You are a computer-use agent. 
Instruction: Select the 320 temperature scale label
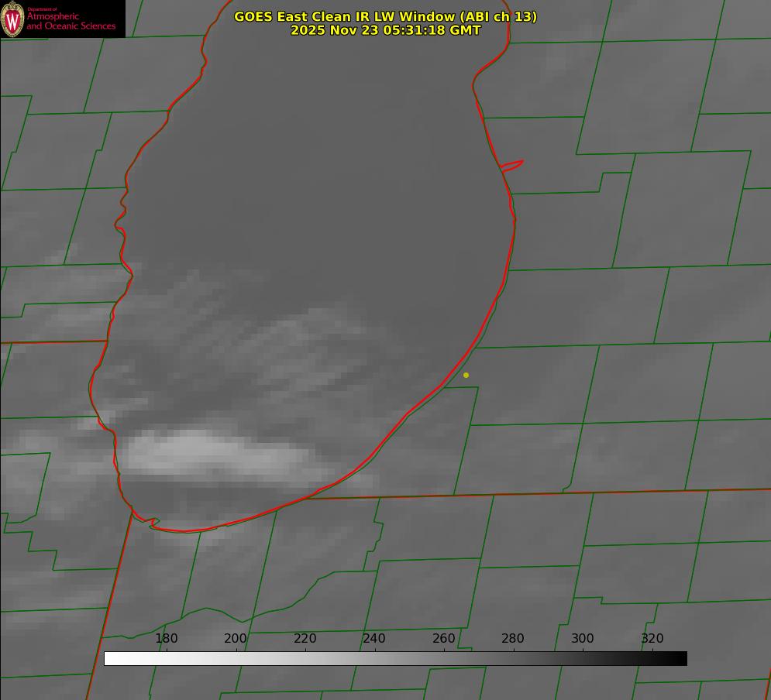click(x=652, y=639)
